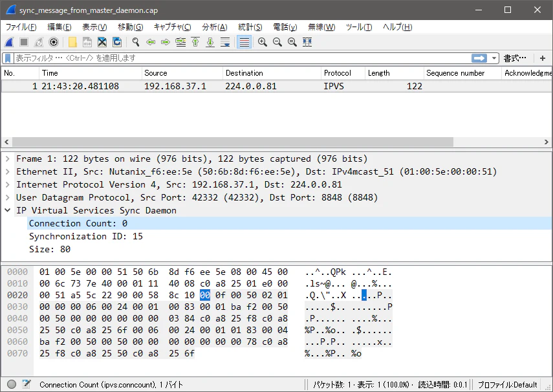Image resolution: width=553 pixels, height=392 pixels.
Task: Open display filter history dropdown
Action: 493,58
